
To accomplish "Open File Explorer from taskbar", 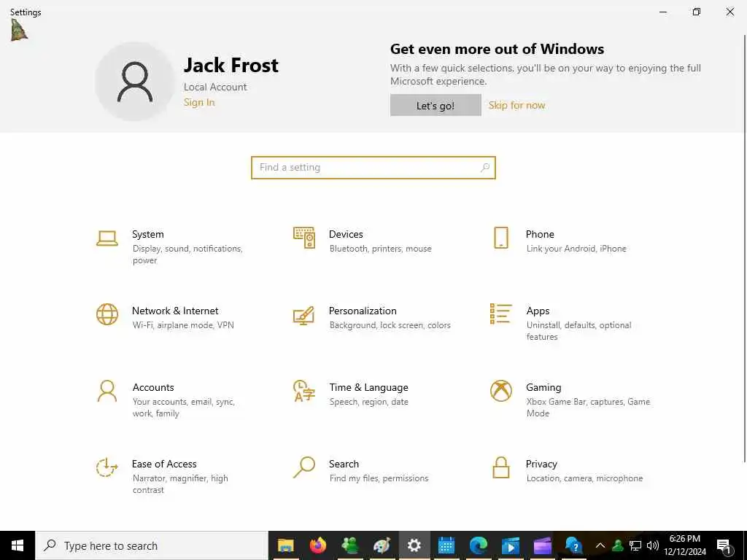I will pyautogui.click(x=285, y=545).
